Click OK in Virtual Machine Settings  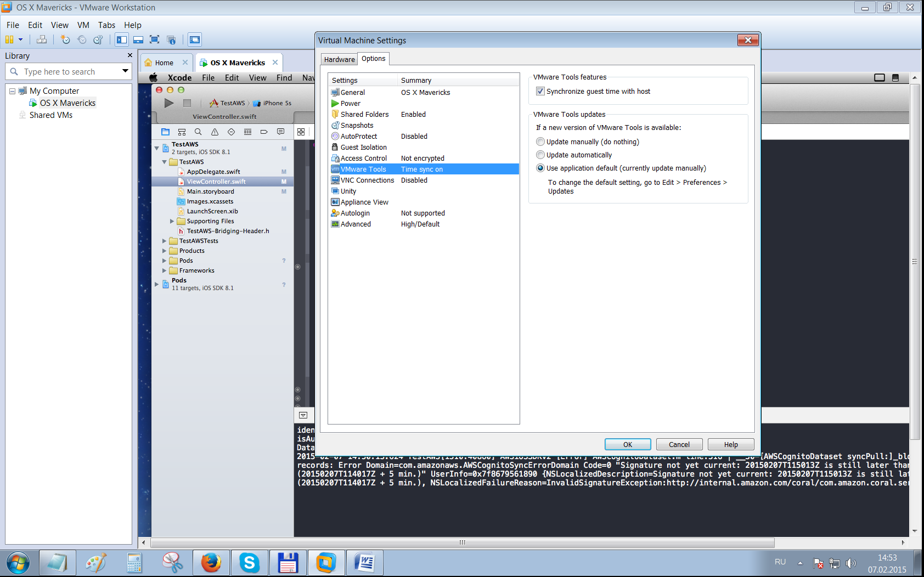pyautogui.click(x=628, y=445)
